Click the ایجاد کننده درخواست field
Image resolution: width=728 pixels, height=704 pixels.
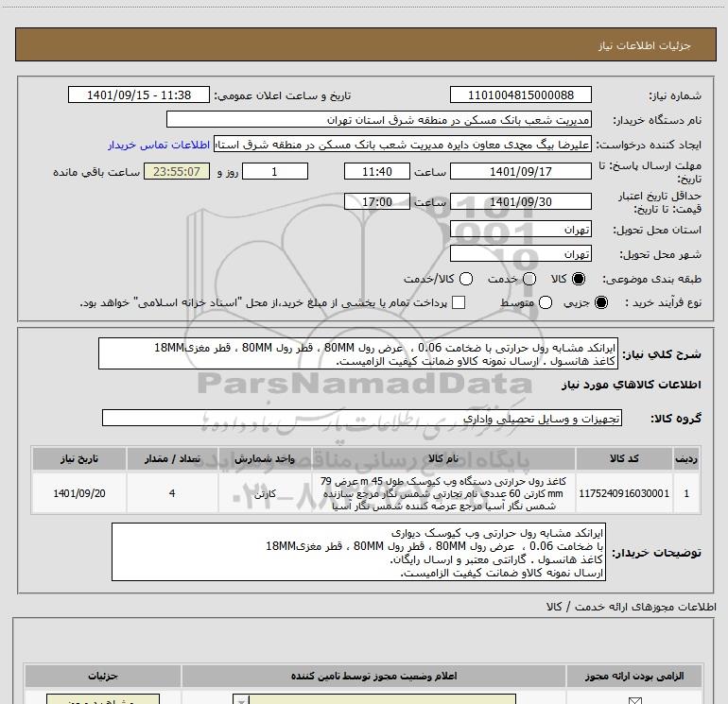[x=403, y=145]
